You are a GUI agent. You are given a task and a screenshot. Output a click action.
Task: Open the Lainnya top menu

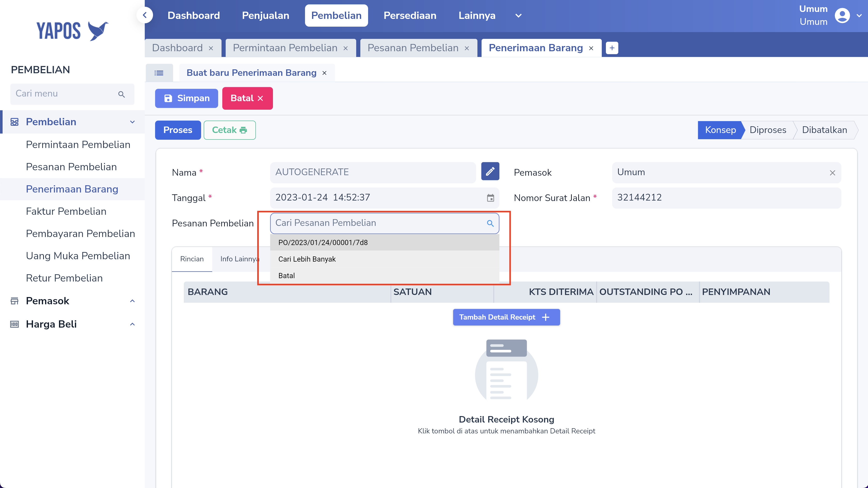(x=477, y=16)
